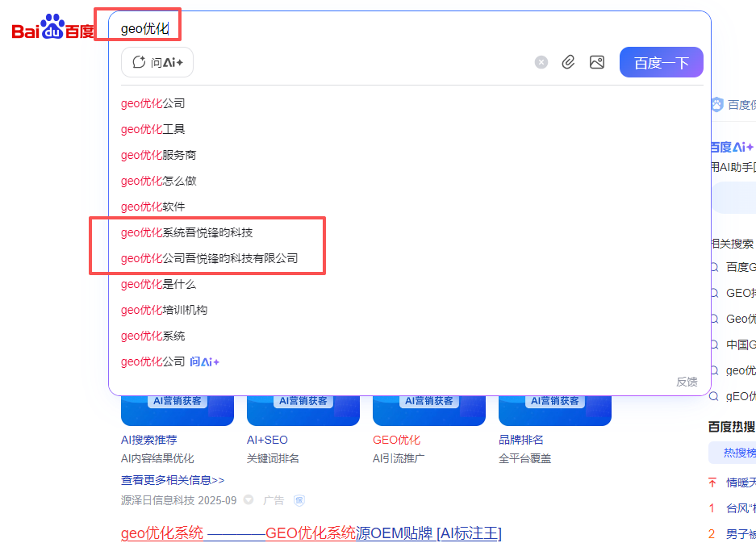
Task: Click the AI搜索推荐 ad thumbnail
Action: coord(178,410)
